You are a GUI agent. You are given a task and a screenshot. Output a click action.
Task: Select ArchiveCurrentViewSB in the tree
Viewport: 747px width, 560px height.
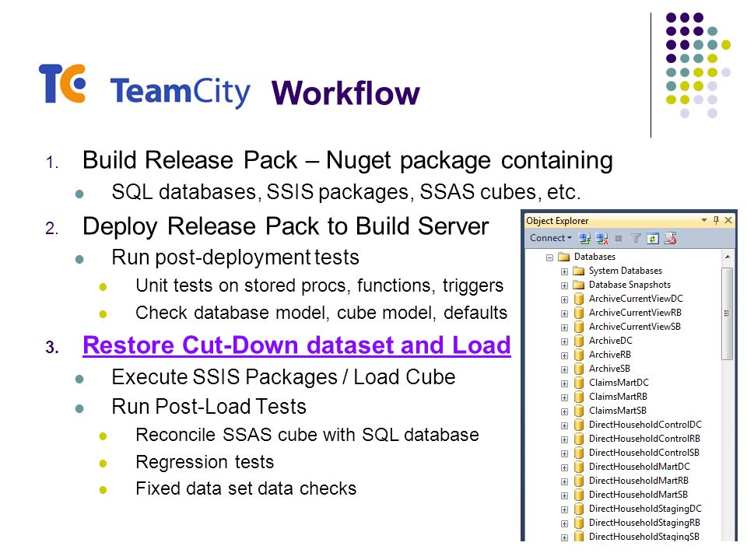(x=635, y=326)
